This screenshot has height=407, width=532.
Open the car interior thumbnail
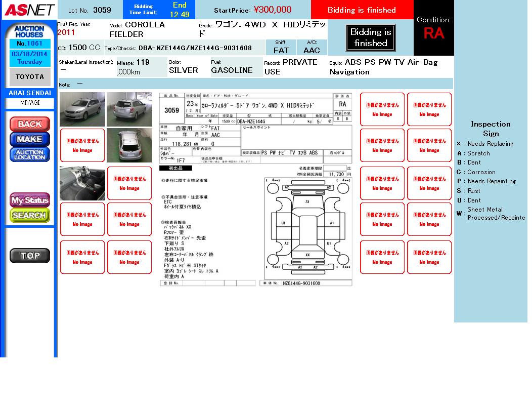(x=82, y=183)
